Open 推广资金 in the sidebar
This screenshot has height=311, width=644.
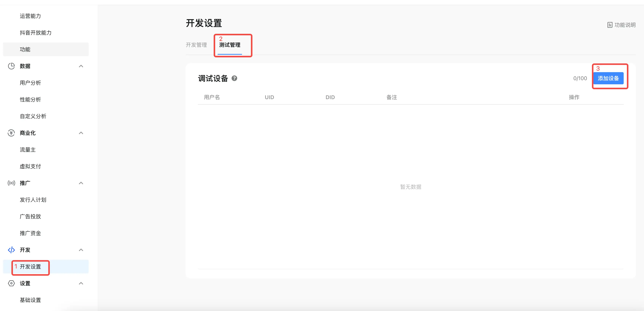pos(30,233)
